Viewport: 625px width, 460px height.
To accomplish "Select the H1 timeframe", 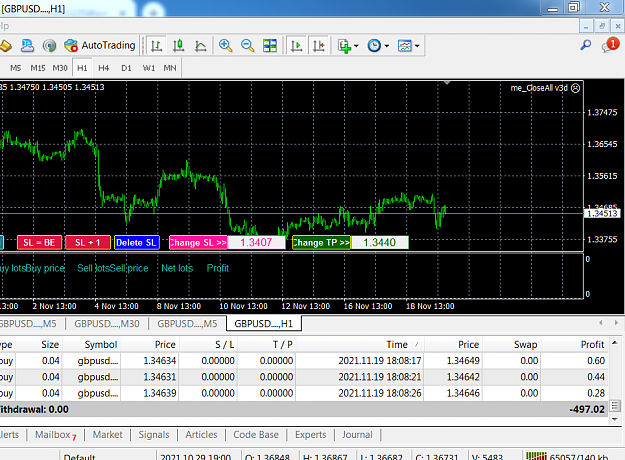I will 82,68.
